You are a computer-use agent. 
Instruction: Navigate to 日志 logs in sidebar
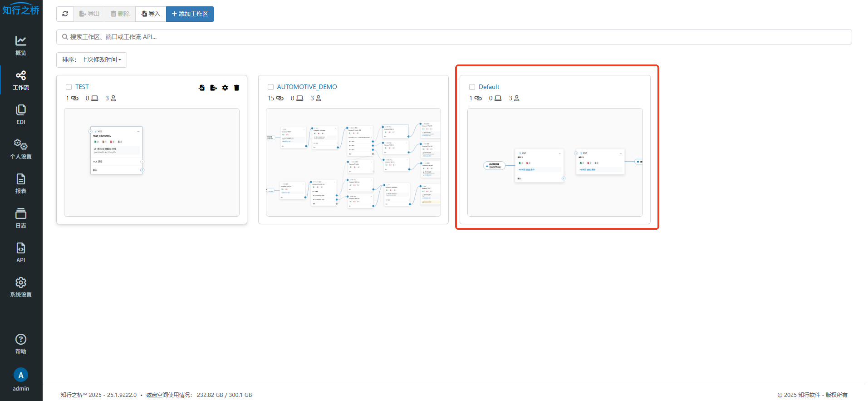(21, 218)
